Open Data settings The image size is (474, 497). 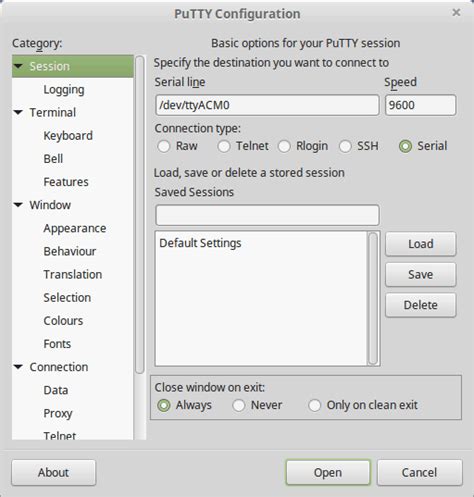56,390
